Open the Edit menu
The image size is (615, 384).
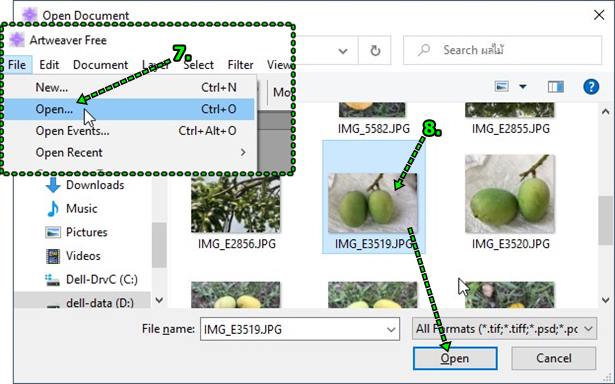click(x=49, y=65)
